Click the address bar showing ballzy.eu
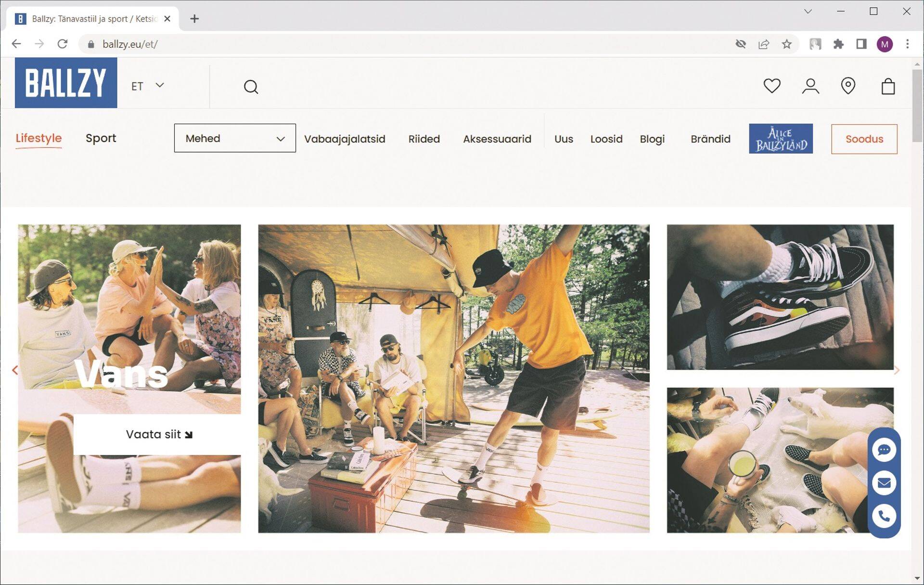The width and height of the screenshot is (924, 585). coord(130,44)
